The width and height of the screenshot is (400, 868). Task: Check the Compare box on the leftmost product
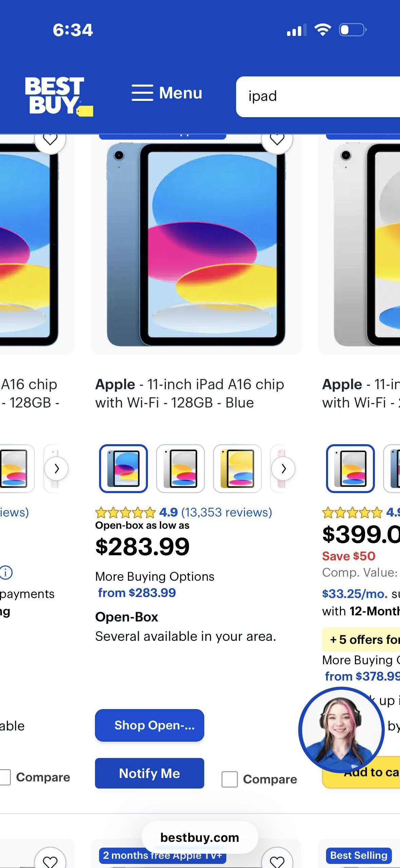pos(5,777)
